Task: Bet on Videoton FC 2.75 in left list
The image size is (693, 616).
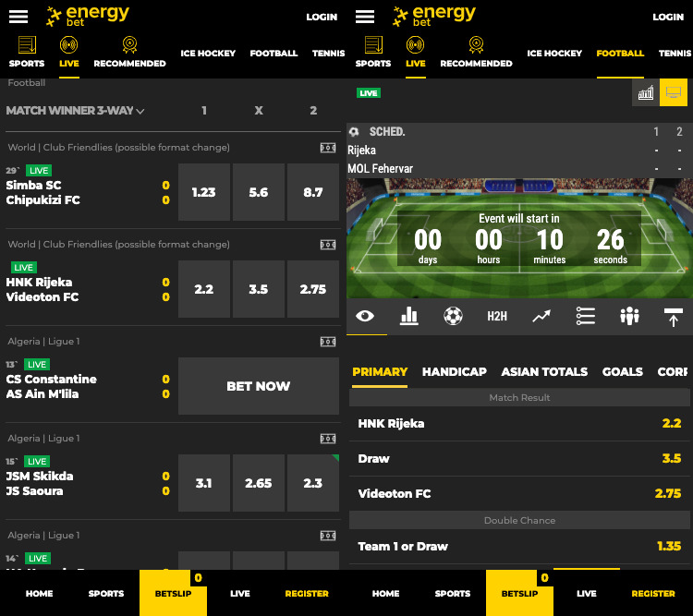Action: (x=313, y=289)
